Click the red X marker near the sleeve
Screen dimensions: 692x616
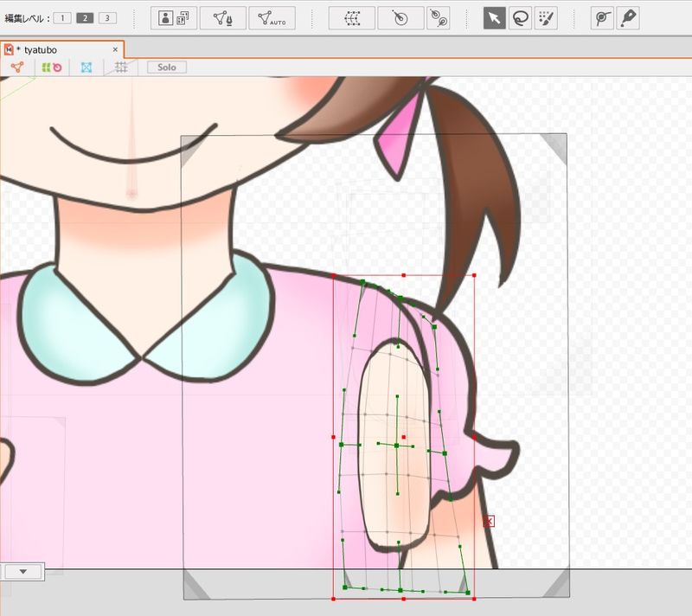click(x=489, y=521)
